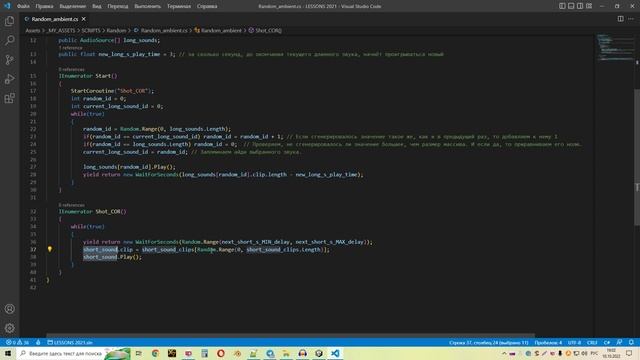The image size is (640, 360).
Task: Open the Терминал menu
Action: [179, 6]
